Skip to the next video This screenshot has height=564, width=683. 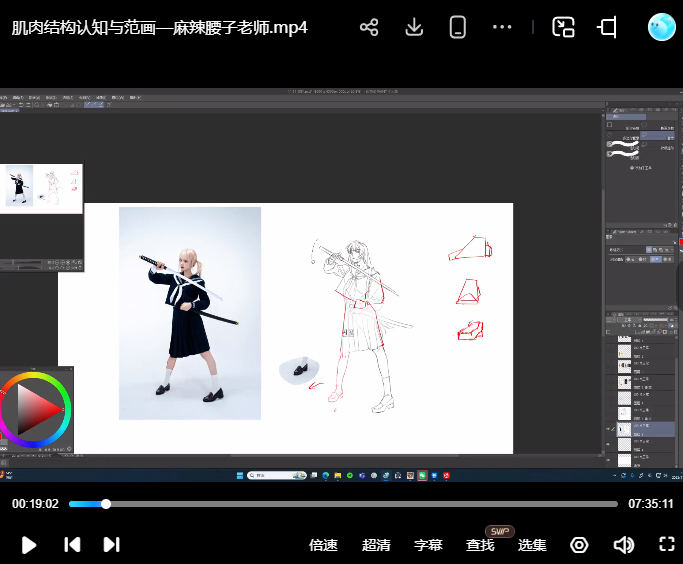tap(111, 545)
